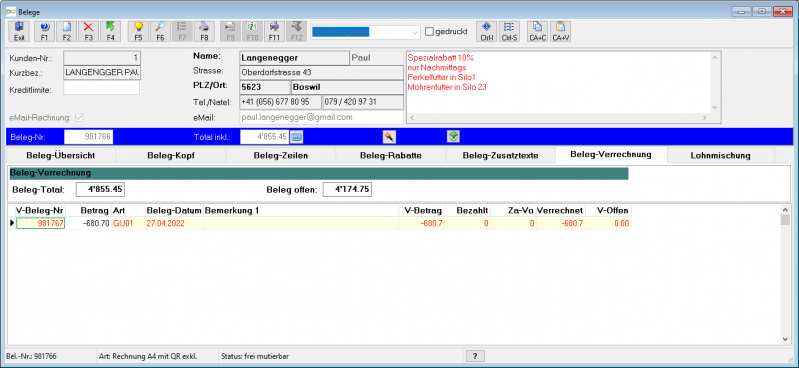Viewport: 799px width, 368px height.
Task: Select the Beleg-Verrechnung tab
Action: [x=611, y=154]
